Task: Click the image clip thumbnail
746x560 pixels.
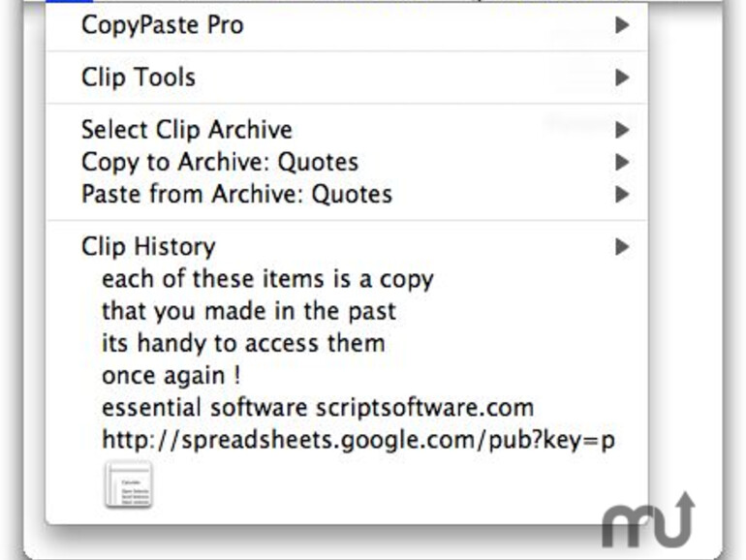Action: 129,484
